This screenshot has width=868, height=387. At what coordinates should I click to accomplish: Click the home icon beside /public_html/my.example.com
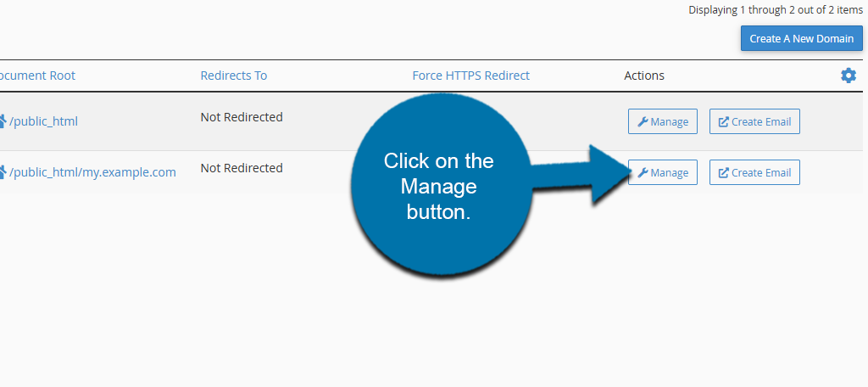pos(3,172)
